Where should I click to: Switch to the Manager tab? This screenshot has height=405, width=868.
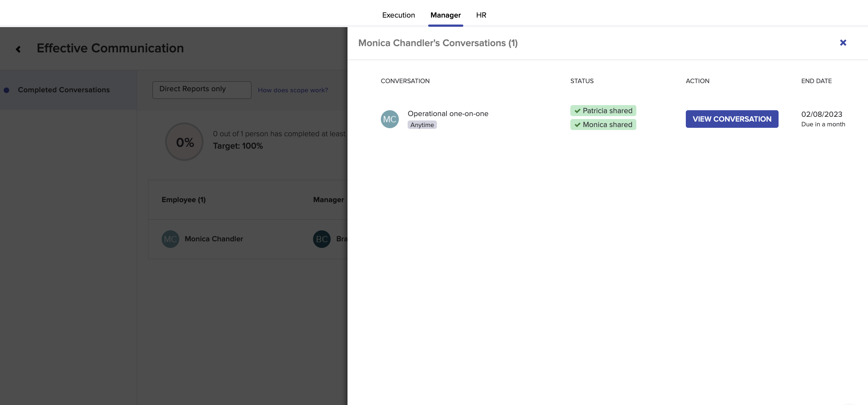(x=445, y=15)
